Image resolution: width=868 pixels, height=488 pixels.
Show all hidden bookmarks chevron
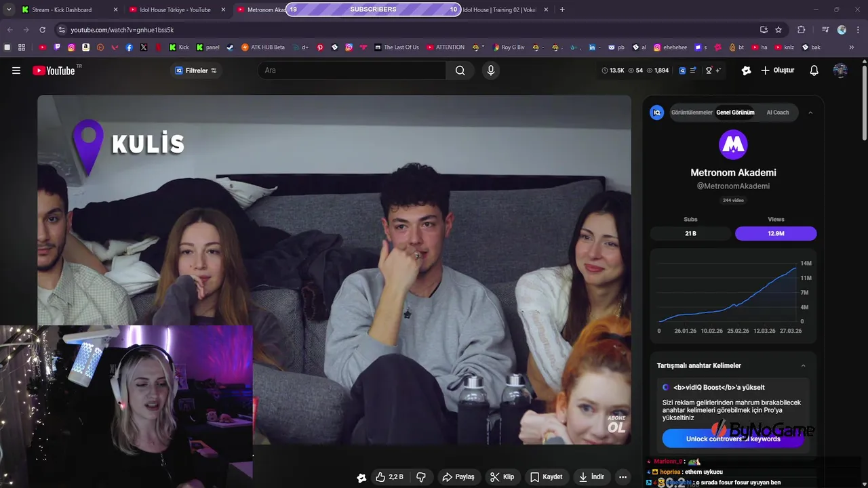[x=851, y=47]
